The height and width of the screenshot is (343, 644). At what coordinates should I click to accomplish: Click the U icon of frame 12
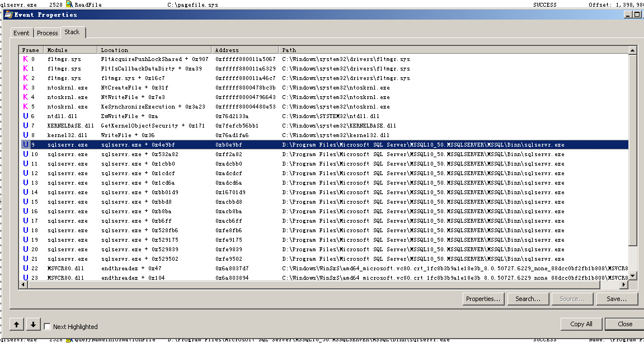26,173
